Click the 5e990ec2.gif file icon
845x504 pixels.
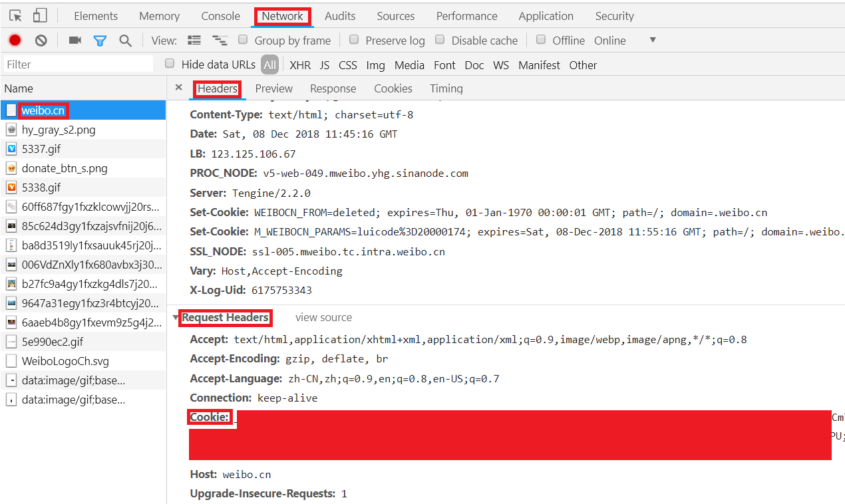tap(11, 342)
